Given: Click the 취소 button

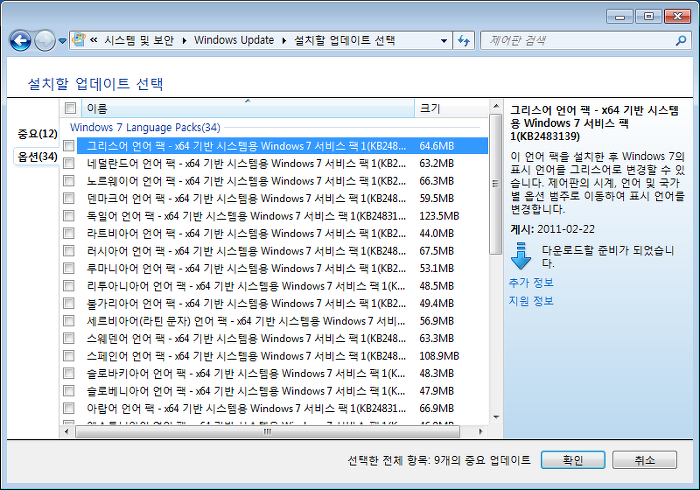Looking at the screenshot, I should [x=645, y=460].
